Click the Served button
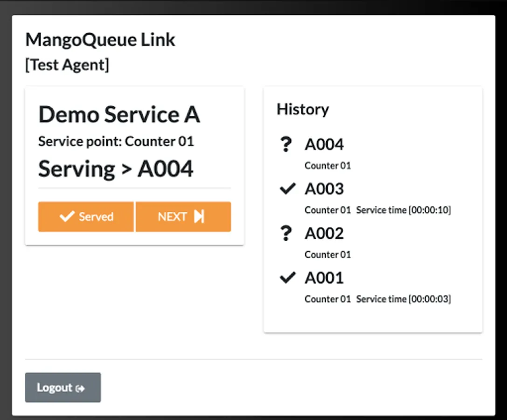 pyautogui.click(x=86, y=217)
